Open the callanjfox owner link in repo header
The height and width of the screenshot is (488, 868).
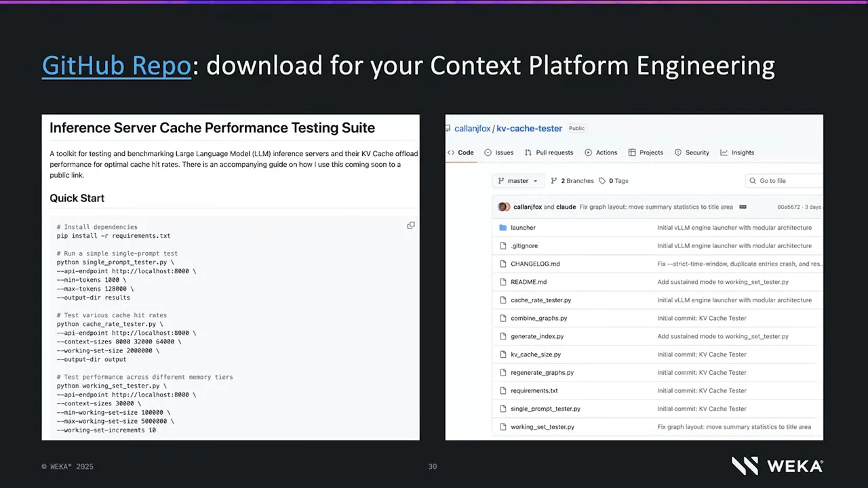coord(472,129)
